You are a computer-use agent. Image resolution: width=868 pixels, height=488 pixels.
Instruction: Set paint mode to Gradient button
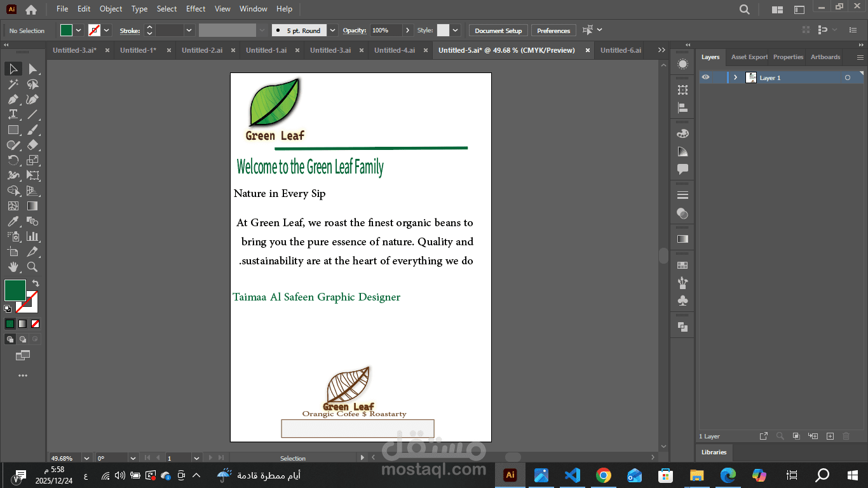(22, 323)
